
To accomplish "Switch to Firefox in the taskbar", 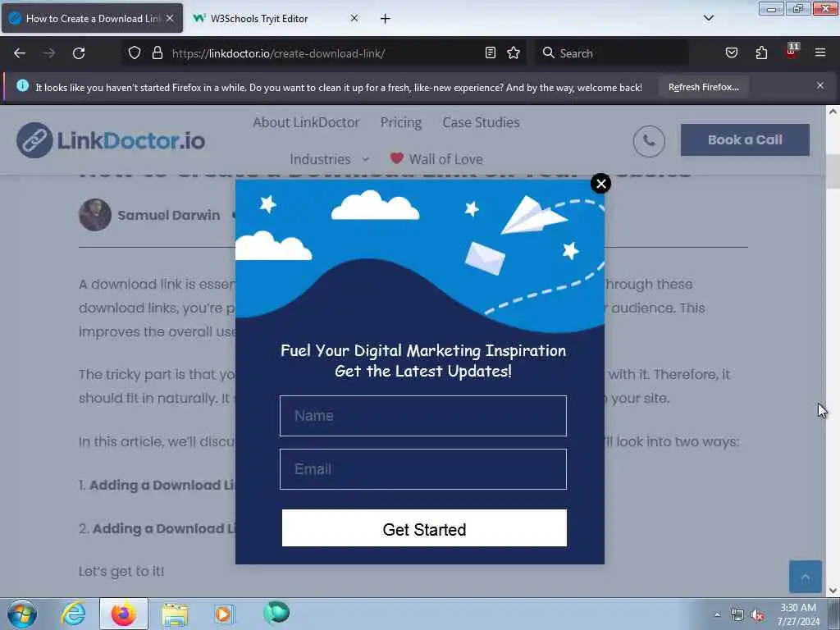I will pyautogui.click(x=123, y=614).
